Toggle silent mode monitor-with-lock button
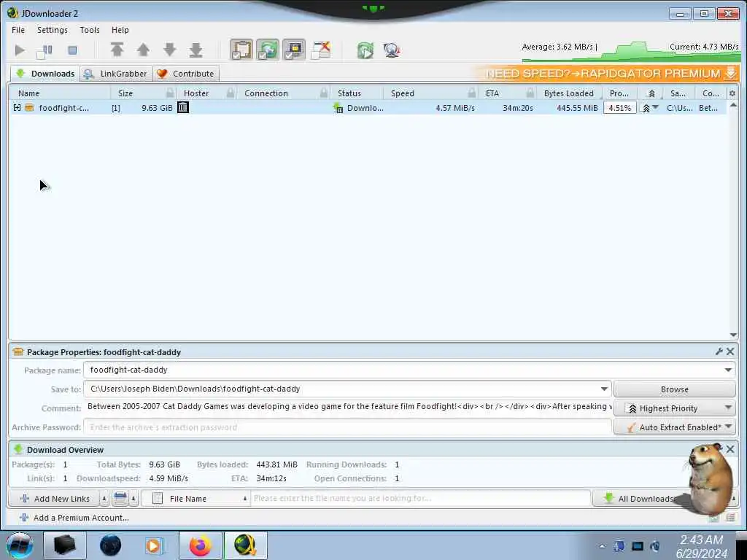This screenshot has width=747, height=560. tap(294, 50)
